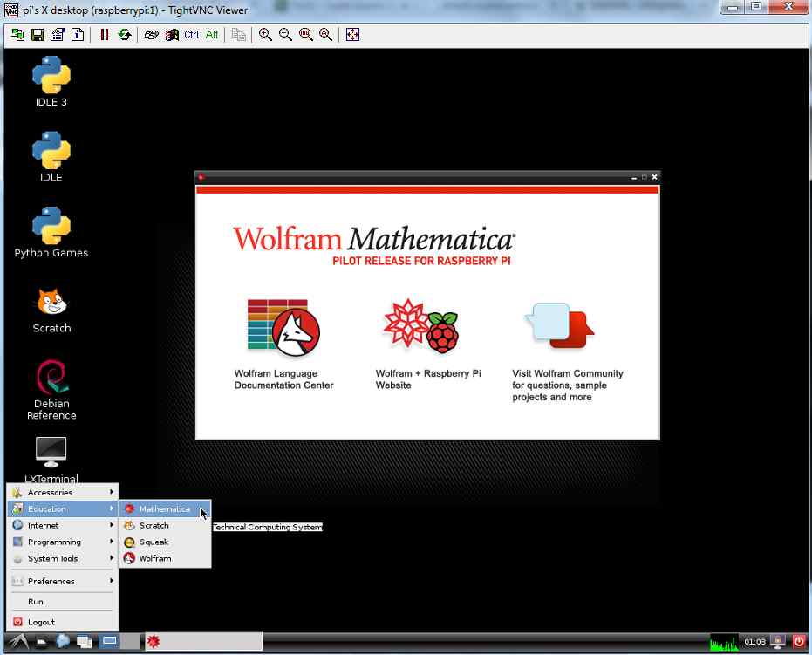
Task: Visit Wolfram Community for questions and projects
Action: [568, 385]
